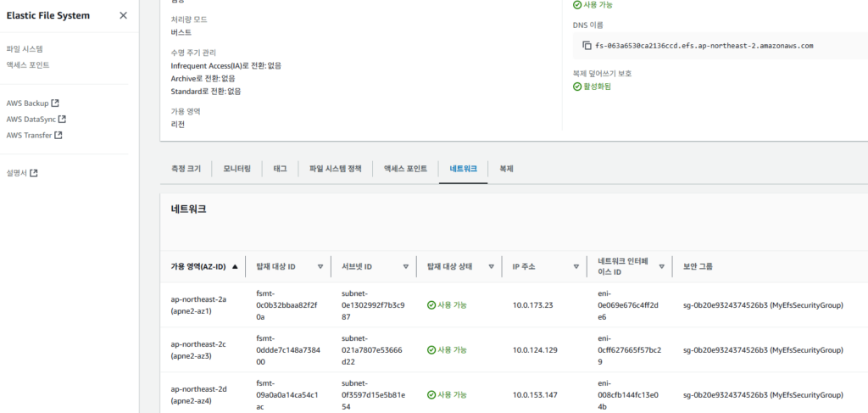The image size is (868, 413).
Task: Select the 네트워크 tab
Action: [464, 169]
